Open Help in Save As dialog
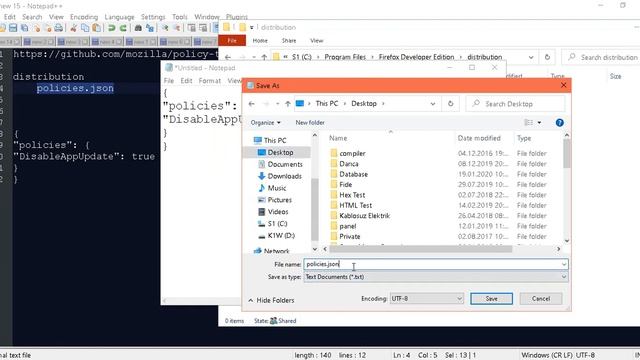This screenshot has width=640, height=360. [x=560, y=122]
